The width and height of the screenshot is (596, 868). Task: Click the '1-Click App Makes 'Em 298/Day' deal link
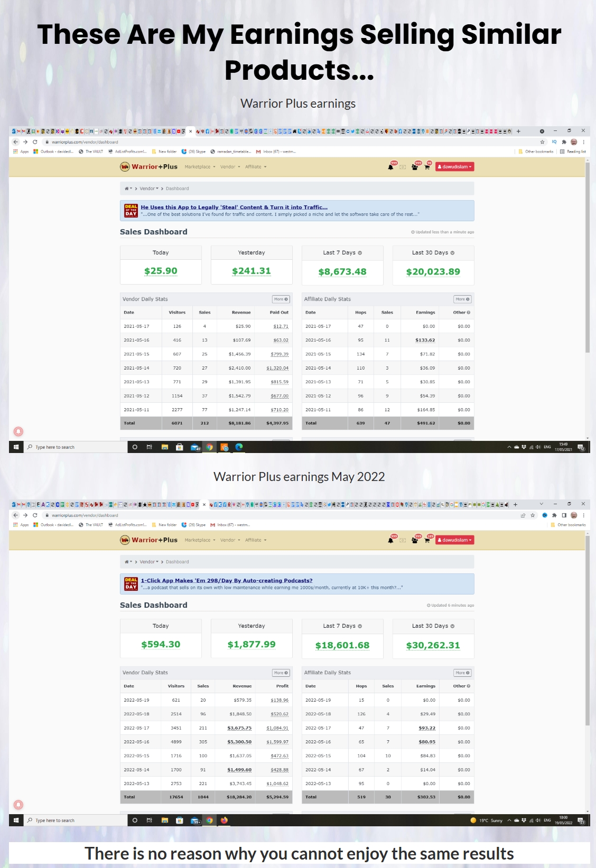click(x=226, y=581)
